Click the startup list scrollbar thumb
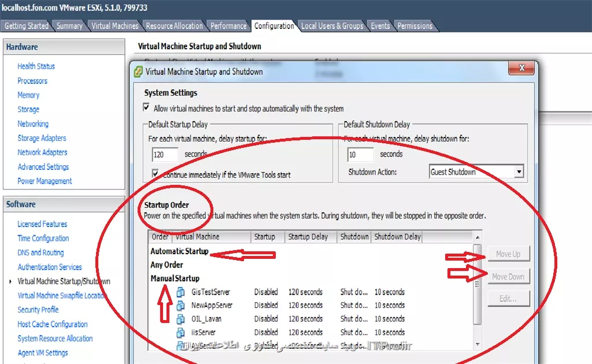Screen dimensions: 592x364 [x=477, y=284]
